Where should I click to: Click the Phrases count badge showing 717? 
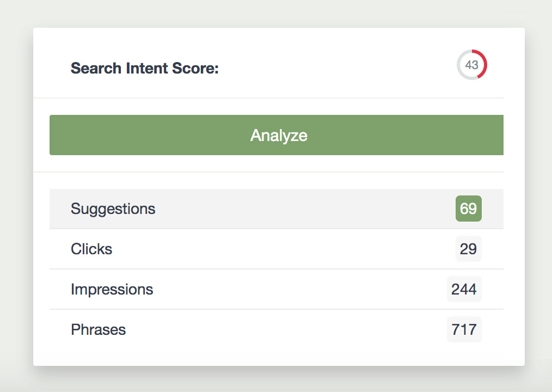(464, 329)
